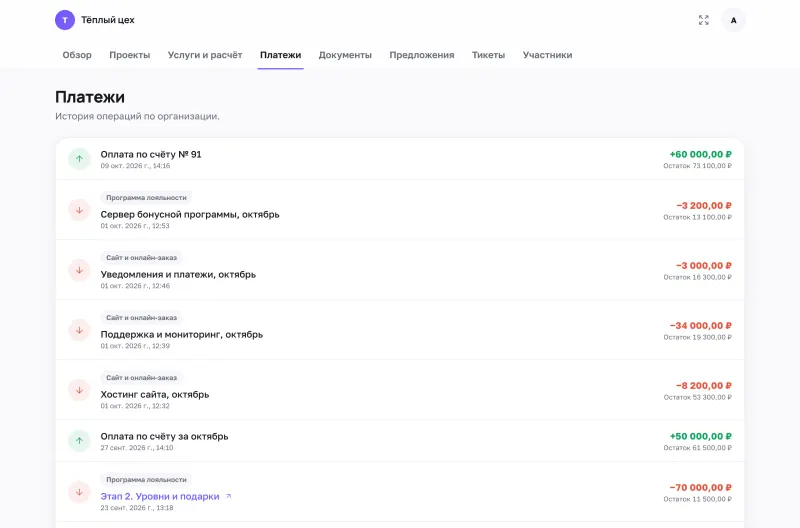800x528 pixels.
Task: Toggle the fullscreen expand icon
Action: click(704, 20)
